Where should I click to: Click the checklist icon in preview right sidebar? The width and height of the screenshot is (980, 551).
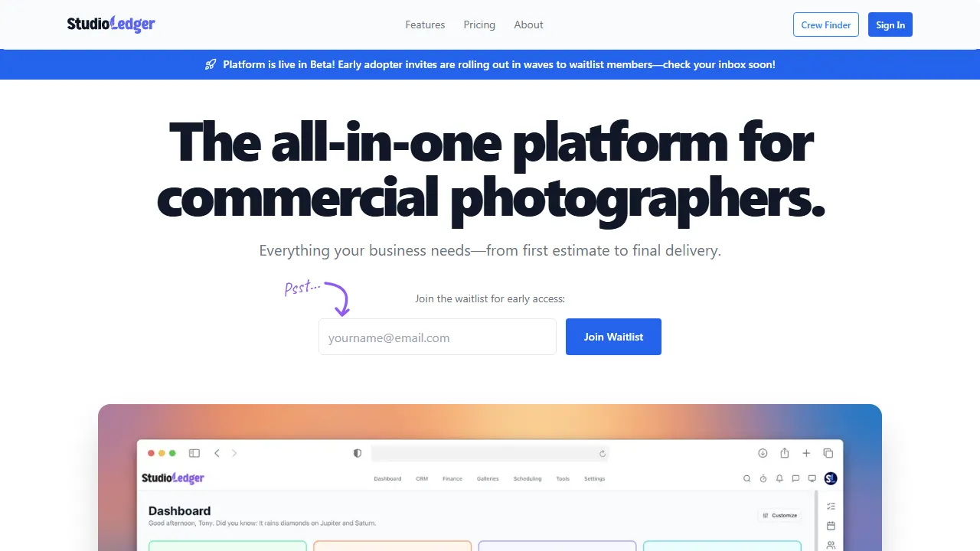click(831, 506)
